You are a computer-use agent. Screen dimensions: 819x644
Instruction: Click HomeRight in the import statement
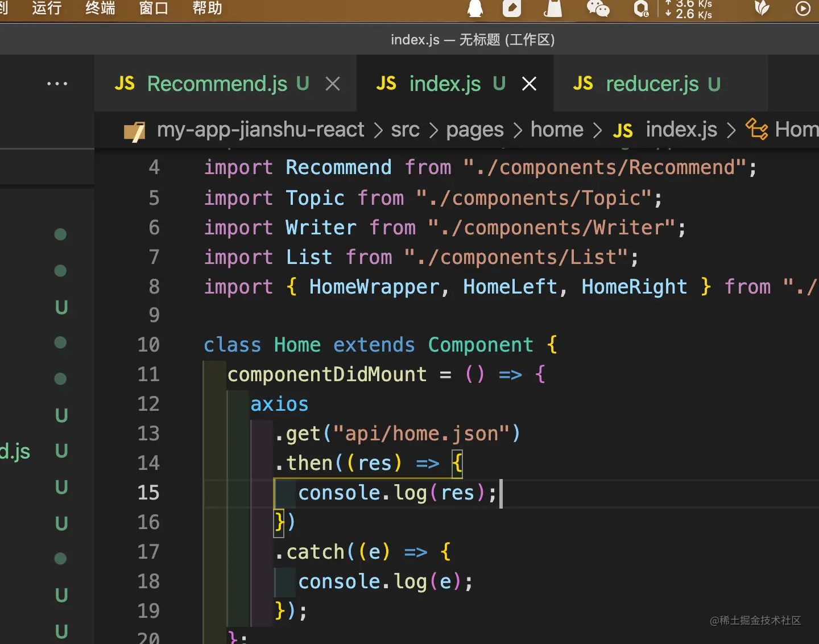coord(634,287)
